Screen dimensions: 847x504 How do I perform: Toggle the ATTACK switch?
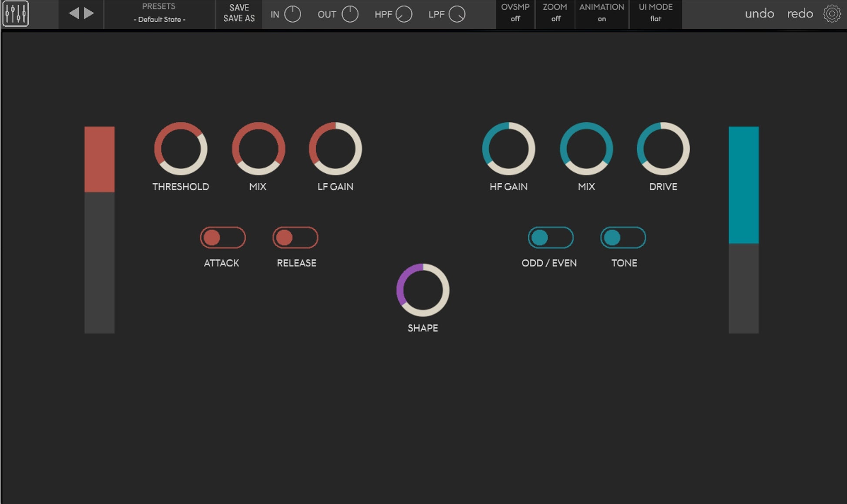pos(223,238)
